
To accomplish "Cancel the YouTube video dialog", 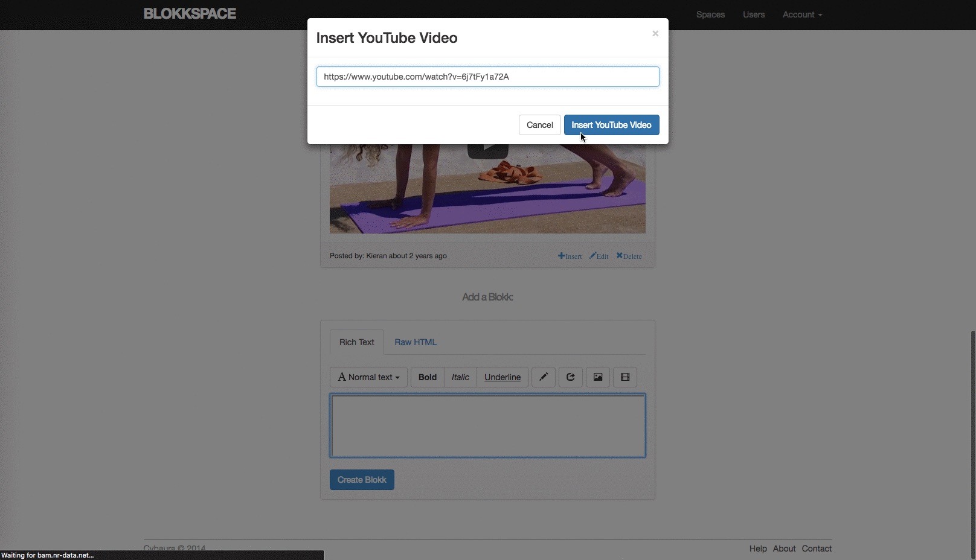I will [539, 125].
